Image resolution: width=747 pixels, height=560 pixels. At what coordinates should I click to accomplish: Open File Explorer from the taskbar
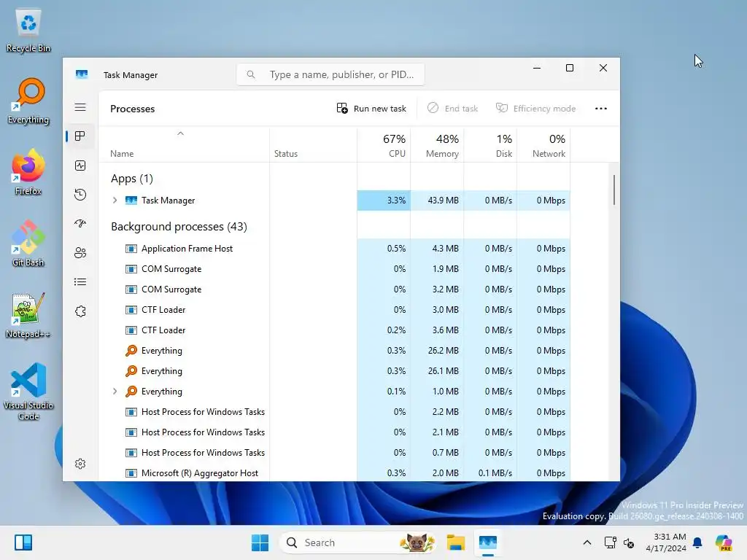[455, 542]
